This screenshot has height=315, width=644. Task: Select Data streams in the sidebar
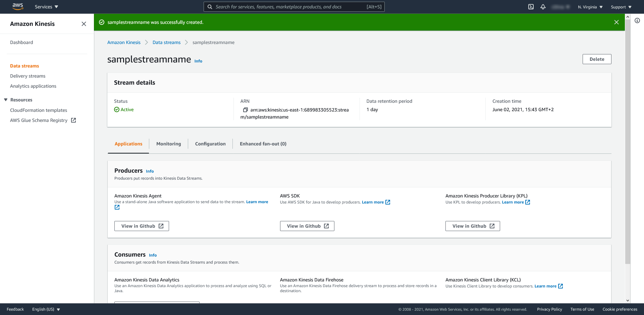[x=24, y=66]
